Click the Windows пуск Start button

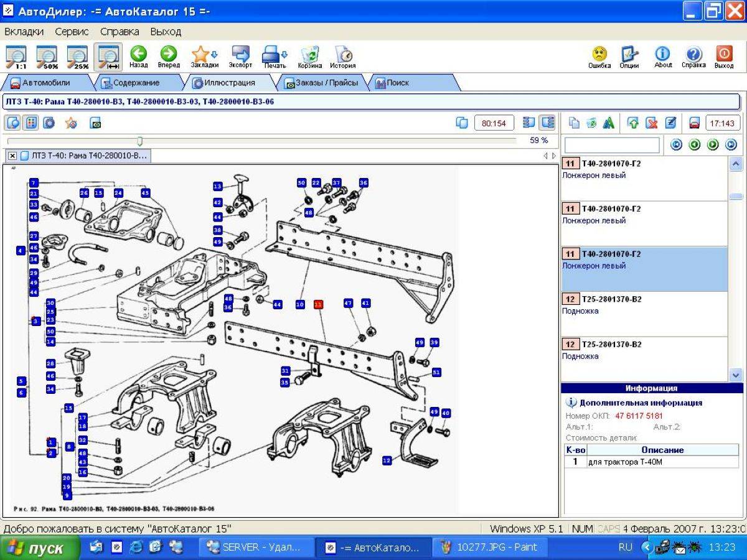tap(40, 548)
